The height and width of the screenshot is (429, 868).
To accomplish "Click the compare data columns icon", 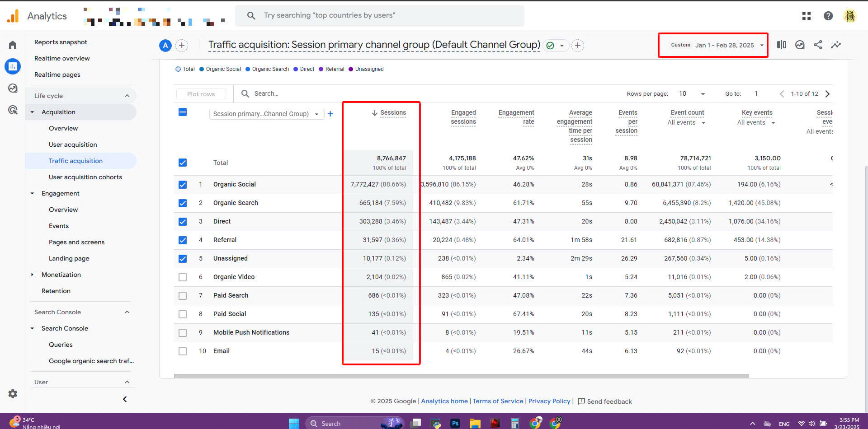I will [x=782, y=45].
